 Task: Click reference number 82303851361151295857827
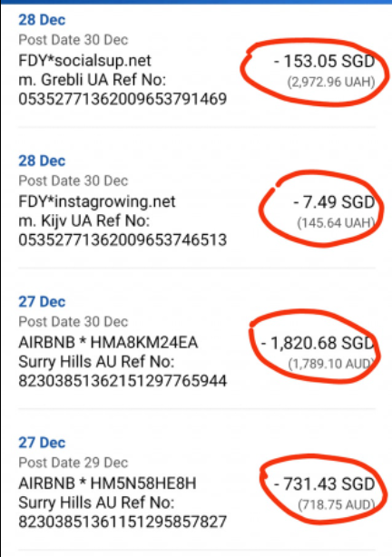122,523
